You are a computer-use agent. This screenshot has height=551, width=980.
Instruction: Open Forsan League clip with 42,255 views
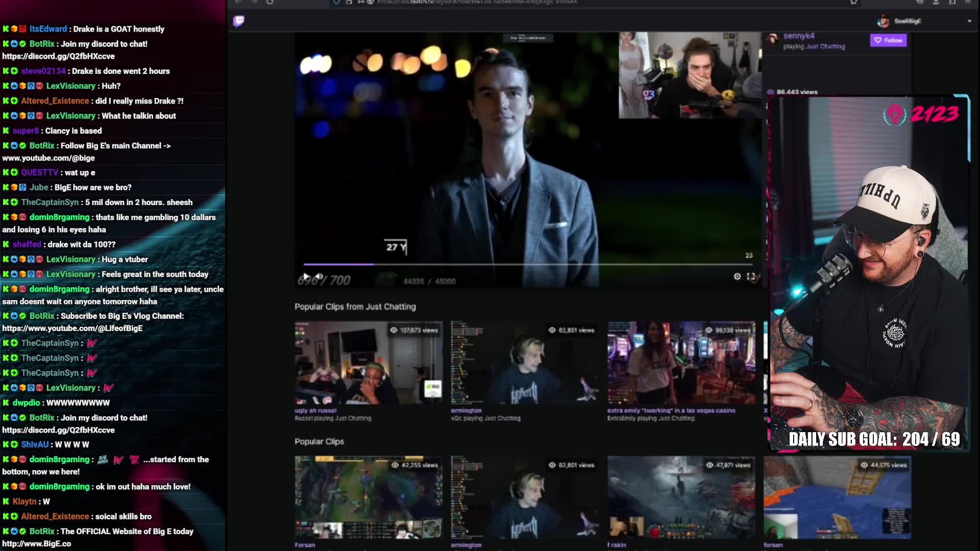pos(369,497)
